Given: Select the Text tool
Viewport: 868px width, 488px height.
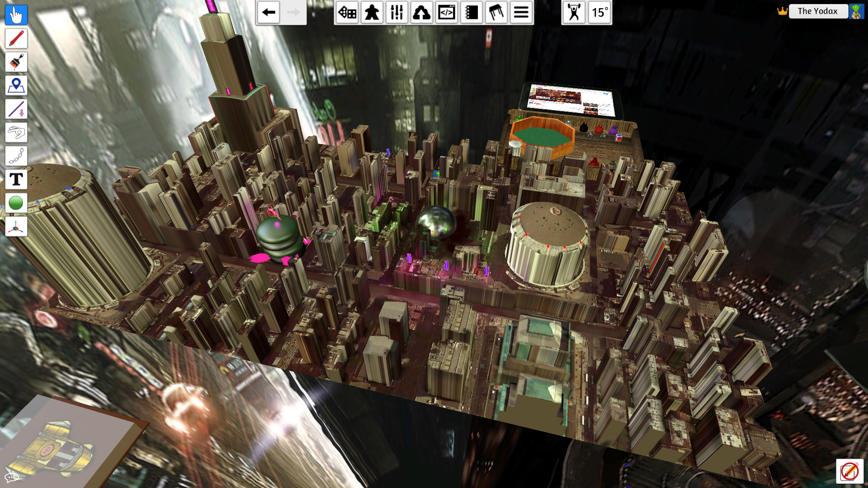Looking at the screenshot, I should point(16,179).
